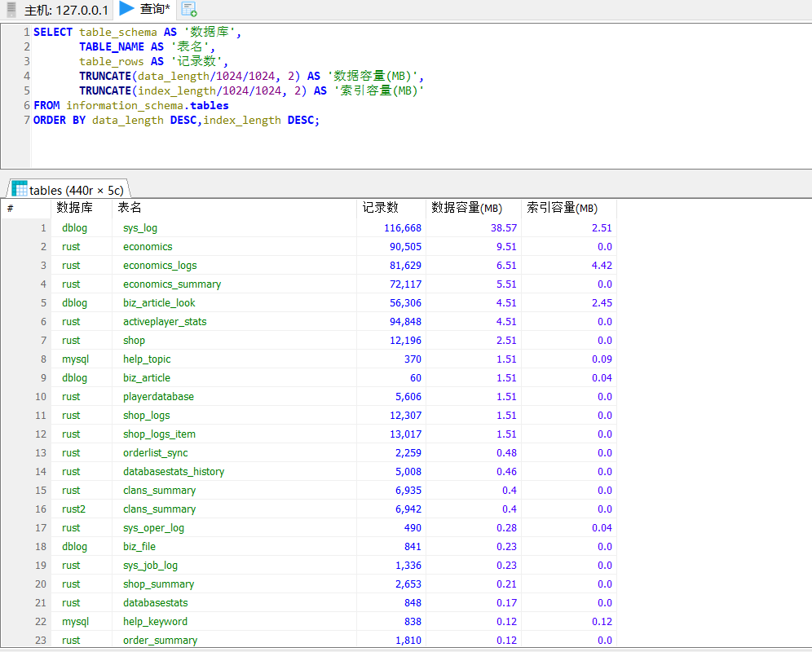This screenshot has width=812, height=652.
Task: Select the playerdatabase cell
Action: click(x=234, y=396)
